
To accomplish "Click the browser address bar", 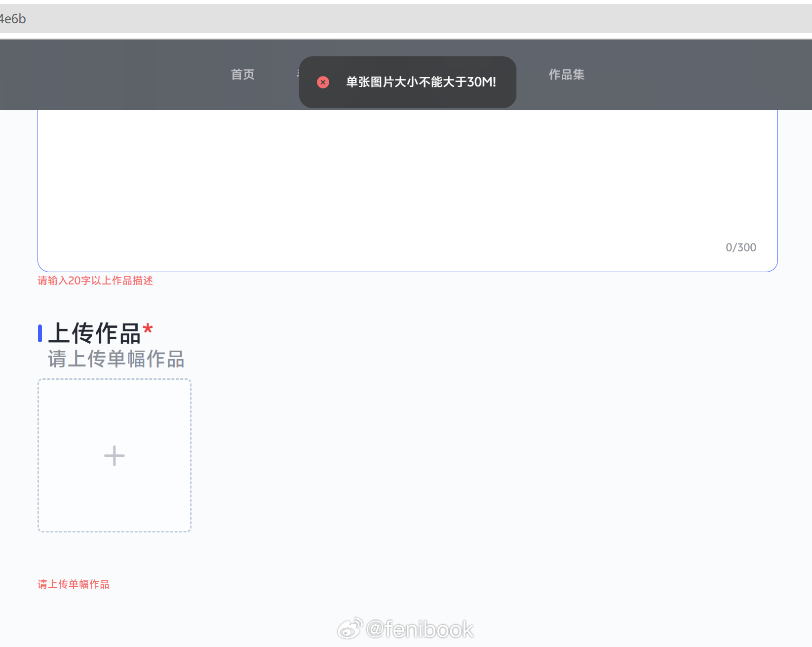I will coord(406,19).
